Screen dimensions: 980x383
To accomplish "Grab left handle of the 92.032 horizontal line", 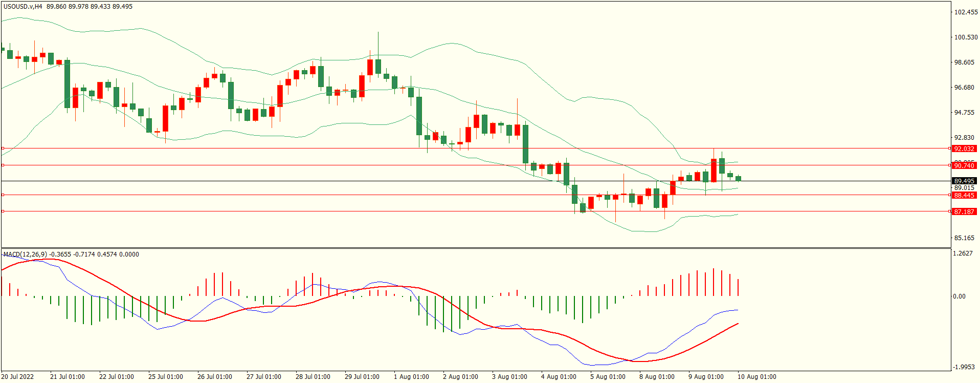I will [3, 148].
